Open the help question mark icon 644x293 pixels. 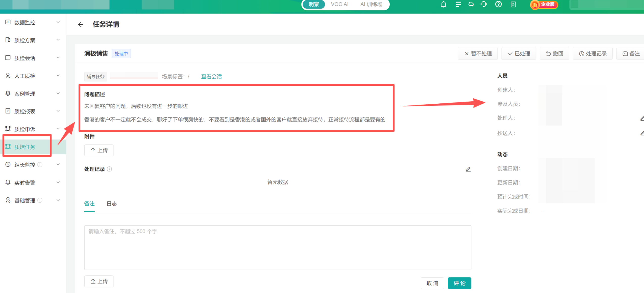click(498, 4)
